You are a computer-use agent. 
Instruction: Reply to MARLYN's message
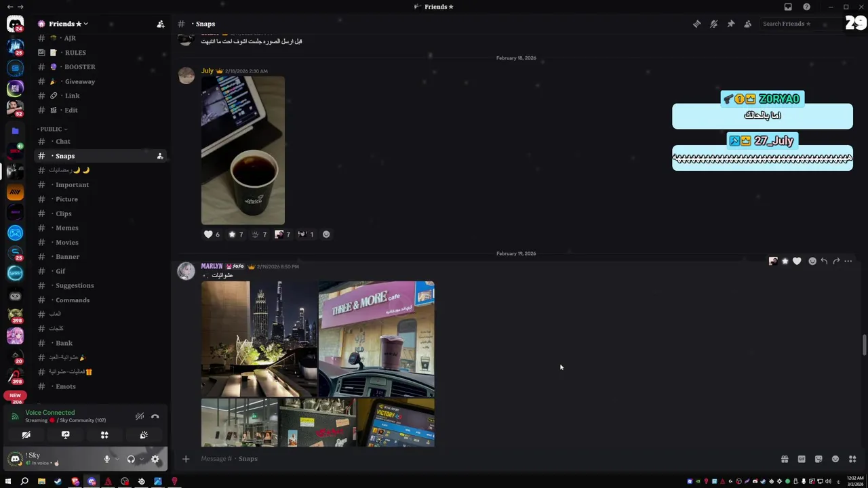pos(824,261)
